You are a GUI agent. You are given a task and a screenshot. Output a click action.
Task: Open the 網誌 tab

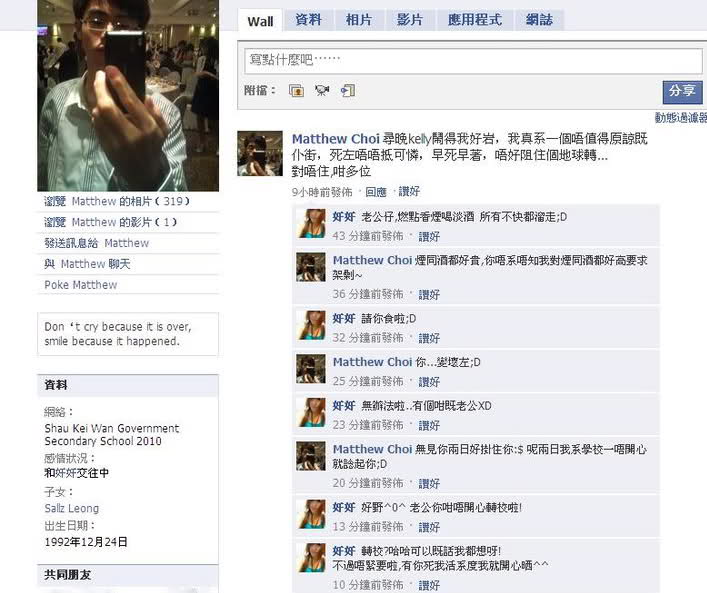[x=539, y=20]
